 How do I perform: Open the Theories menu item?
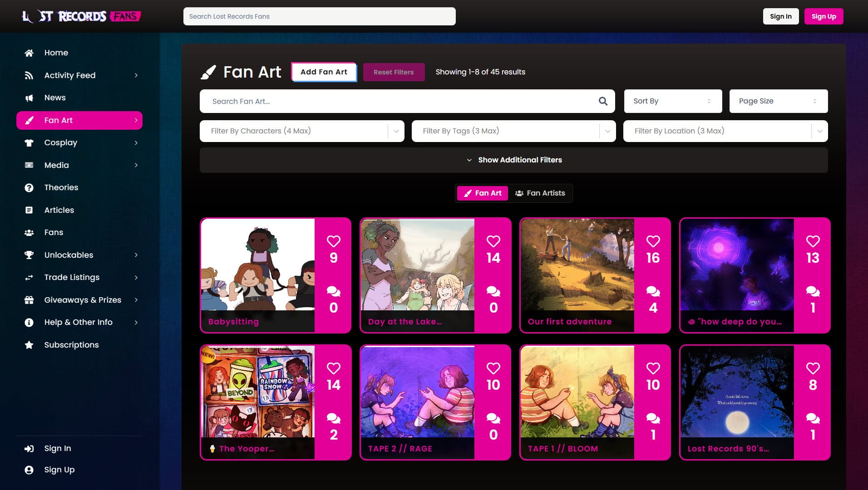tap(79, 188)
